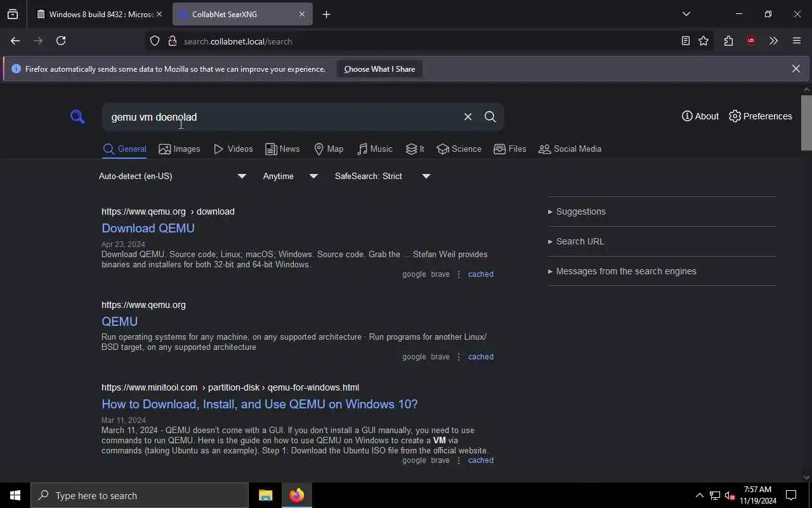The height and width of the screenshot is (508, 812).
Task: Show hidden system tray icons
Action: point(699,495)
